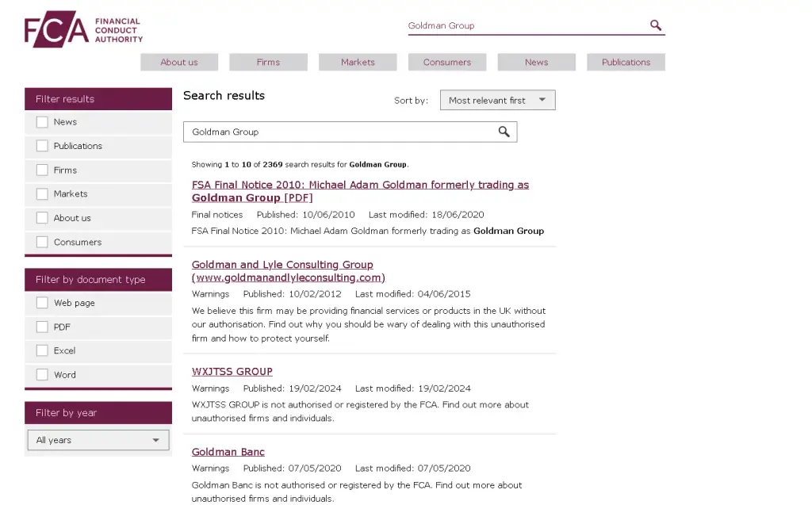812x505 pixels.
Task: Click the 'Last modified: 04/06/2015' text
Action: [x=412, y=294]
